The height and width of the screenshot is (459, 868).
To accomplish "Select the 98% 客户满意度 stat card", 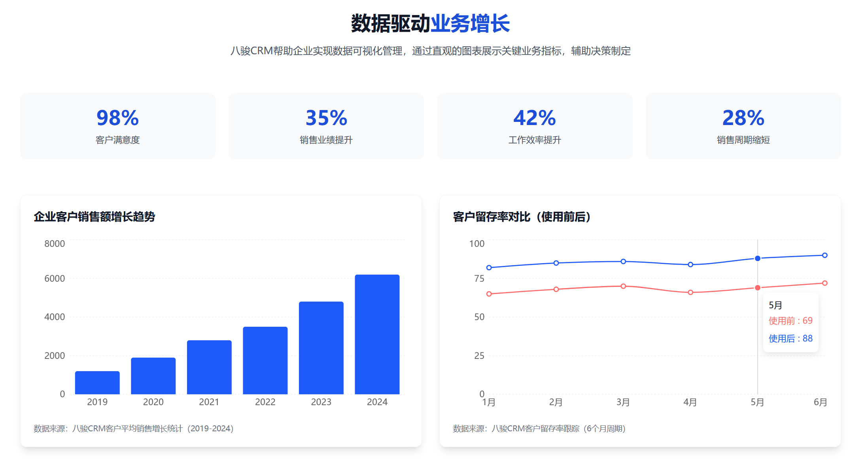I will click(117, 126).
